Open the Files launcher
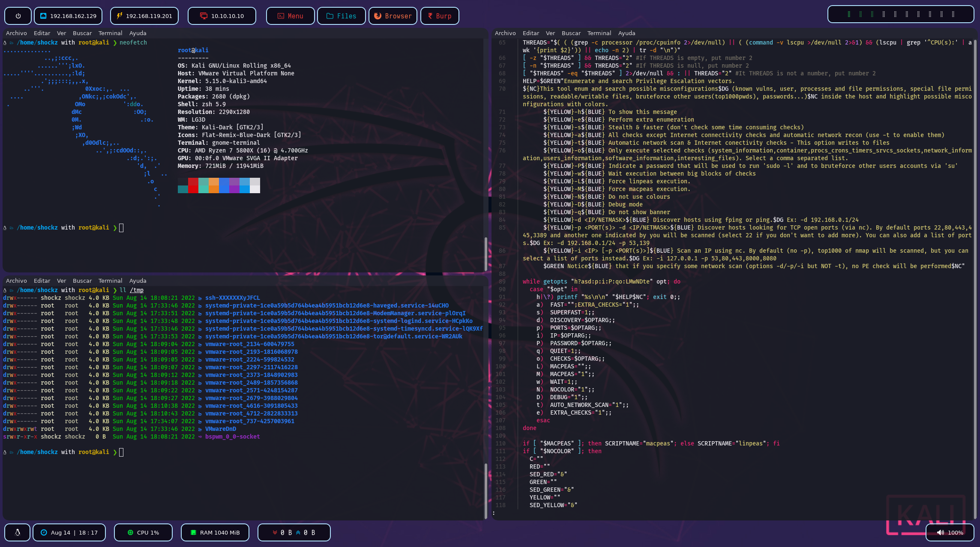 [x=341, y=16]
